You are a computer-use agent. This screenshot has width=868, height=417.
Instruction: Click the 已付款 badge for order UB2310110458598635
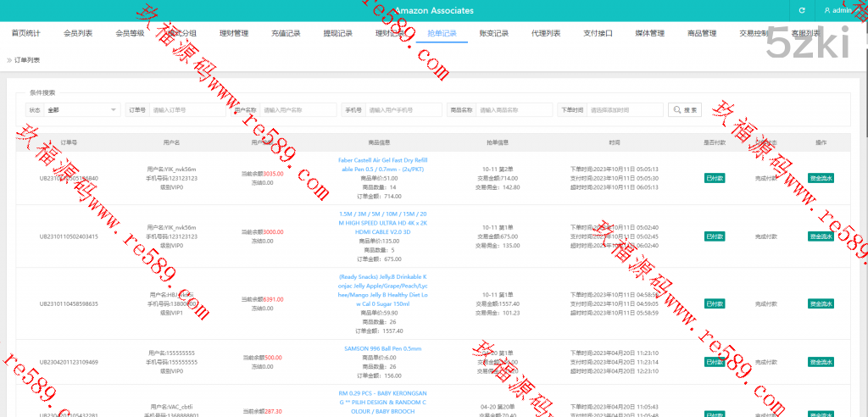coord(715,303)
